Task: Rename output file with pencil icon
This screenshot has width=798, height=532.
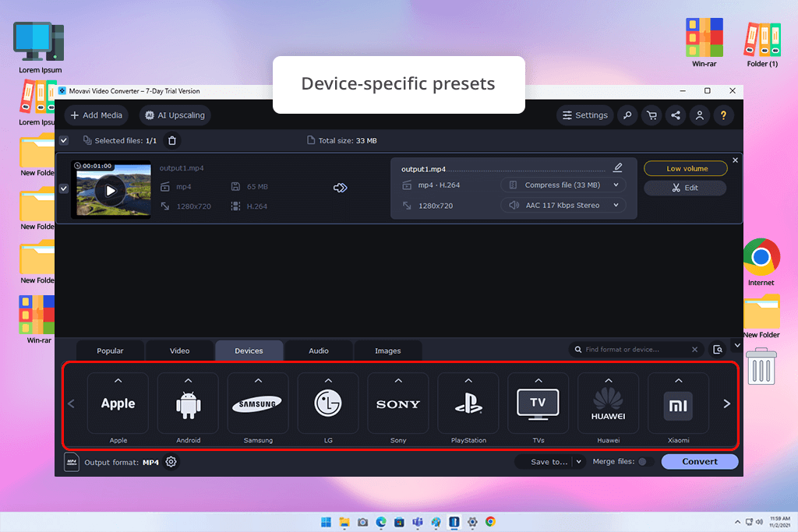Action: [617, 167]
